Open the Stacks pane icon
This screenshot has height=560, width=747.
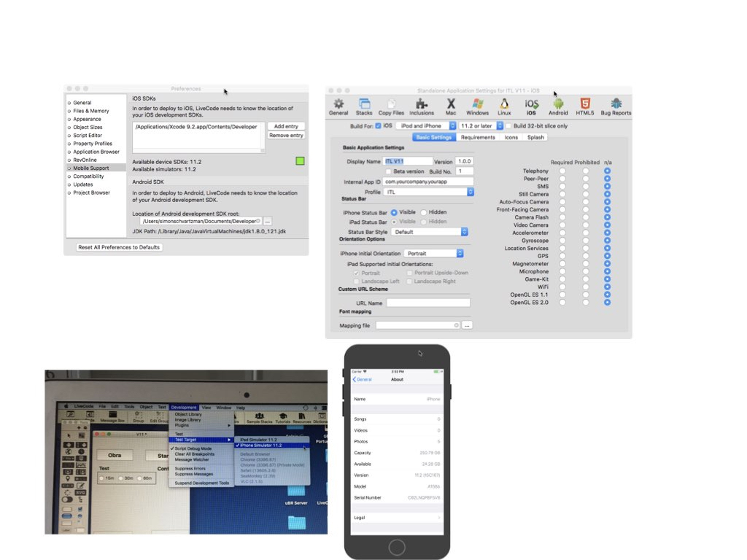tap(364, 106)
